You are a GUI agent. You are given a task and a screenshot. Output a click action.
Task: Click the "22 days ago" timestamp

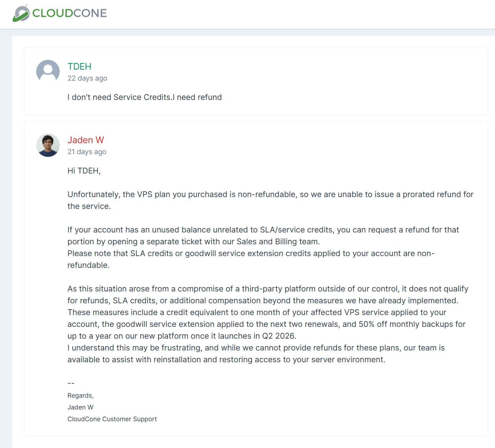[x=87, y=78]
